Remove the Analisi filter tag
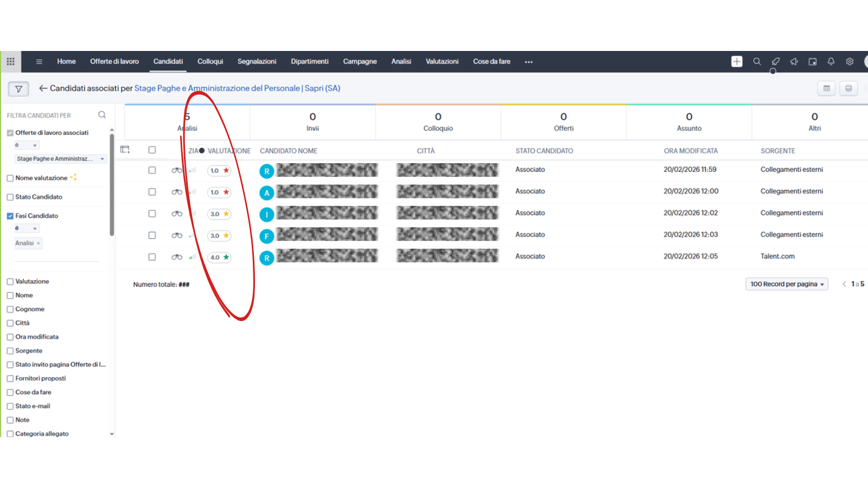Image resolution: width=868 pixels, height=488 pixels. [38, 243]
